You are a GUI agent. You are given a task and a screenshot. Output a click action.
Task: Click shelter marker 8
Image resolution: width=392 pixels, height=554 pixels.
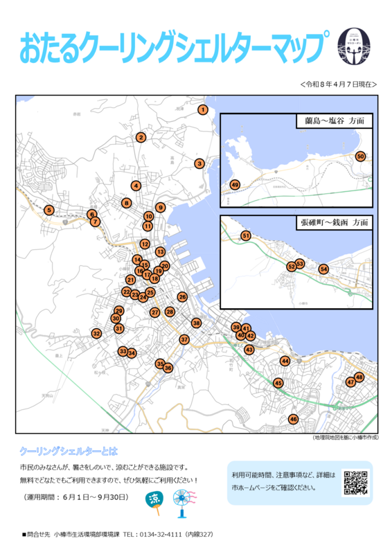point(127,203)
